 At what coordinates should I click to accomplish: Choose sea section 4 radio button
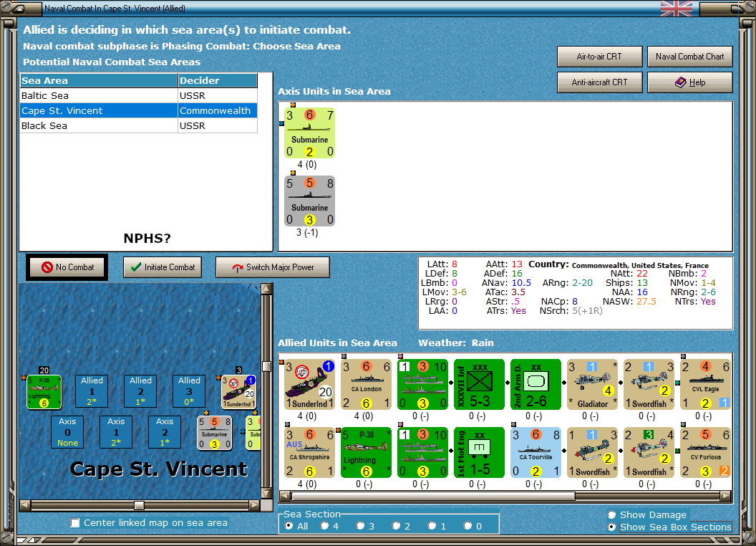324,526
